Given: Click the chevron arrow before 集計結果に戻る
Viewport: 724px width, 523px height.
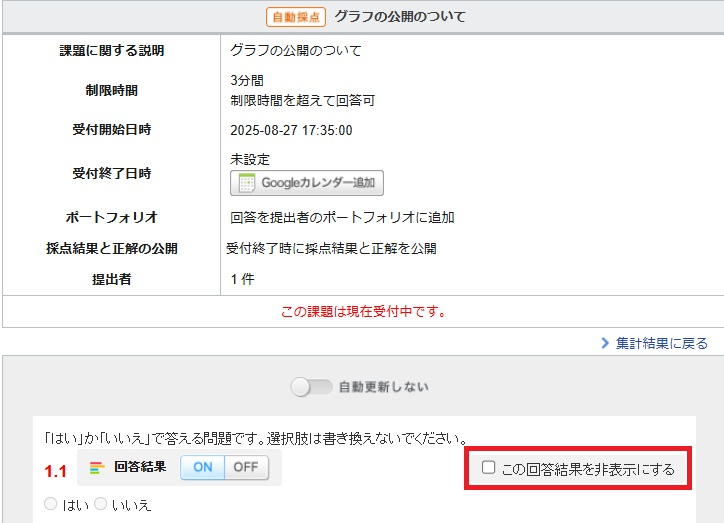Looking at the screenshot, I should click(x=606, y=343).
